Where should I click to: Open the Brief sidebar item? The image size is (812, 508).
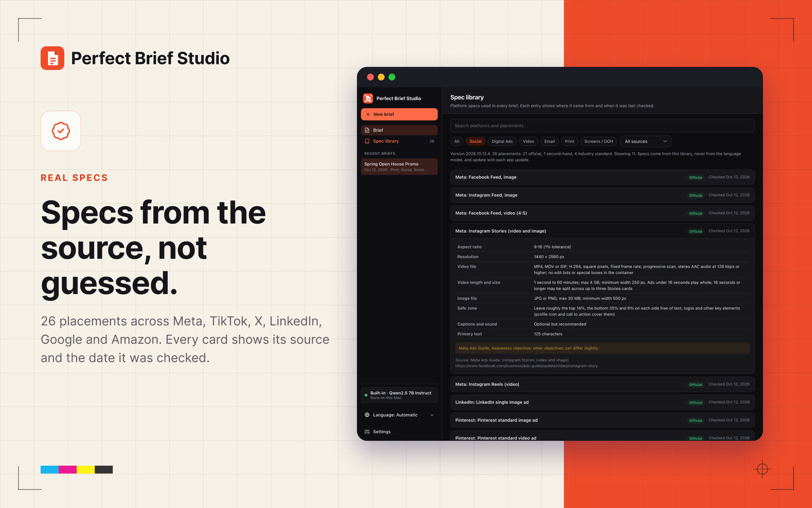[399, 130]
